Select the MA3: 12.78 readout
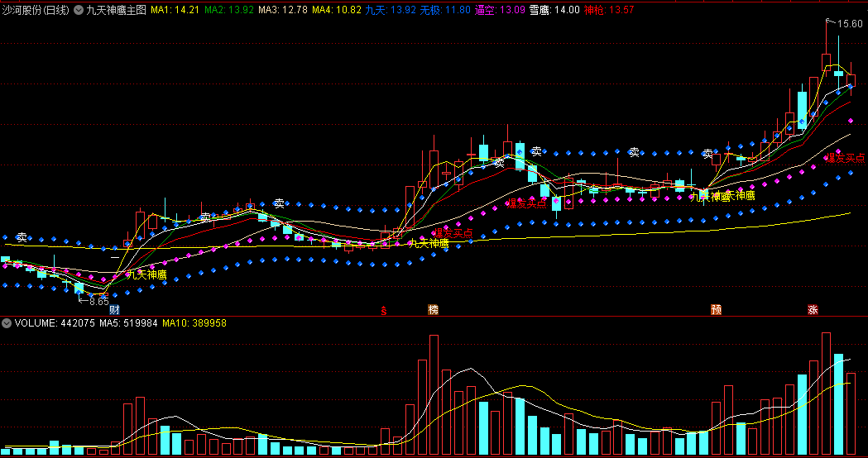868x458 pixels. [283, 10]
